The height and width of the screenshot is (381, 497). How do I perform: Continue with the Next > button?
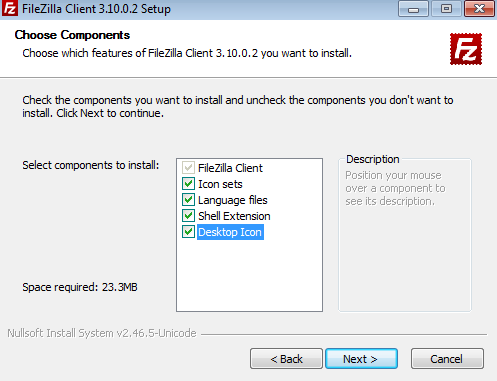[x=361, y=359]
